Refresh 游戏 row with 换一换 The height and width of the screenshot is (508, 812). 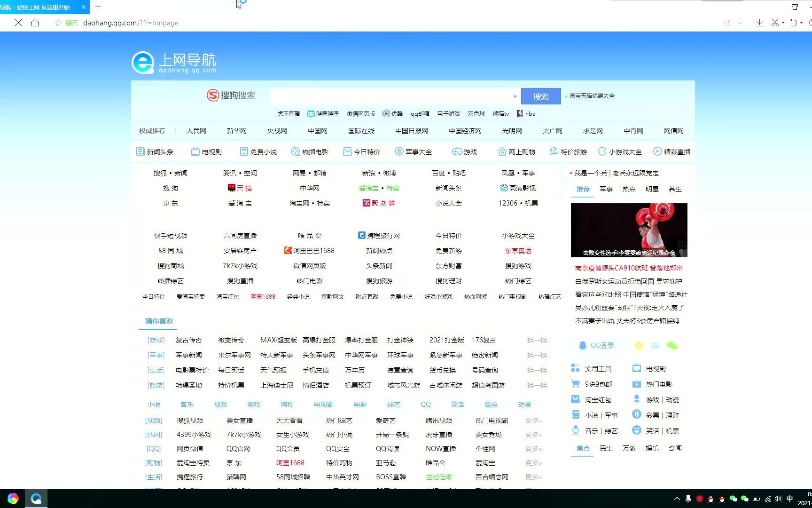(537, 340)
